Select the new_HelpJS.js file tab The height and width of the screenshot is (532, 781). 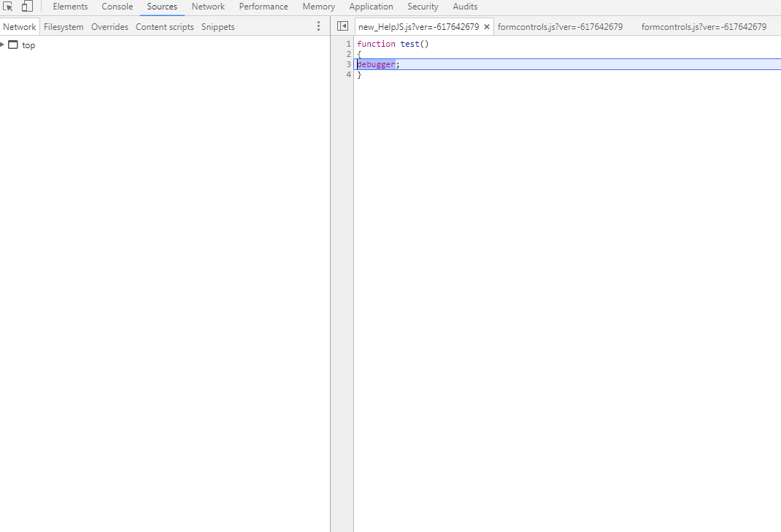coord(418,27)
